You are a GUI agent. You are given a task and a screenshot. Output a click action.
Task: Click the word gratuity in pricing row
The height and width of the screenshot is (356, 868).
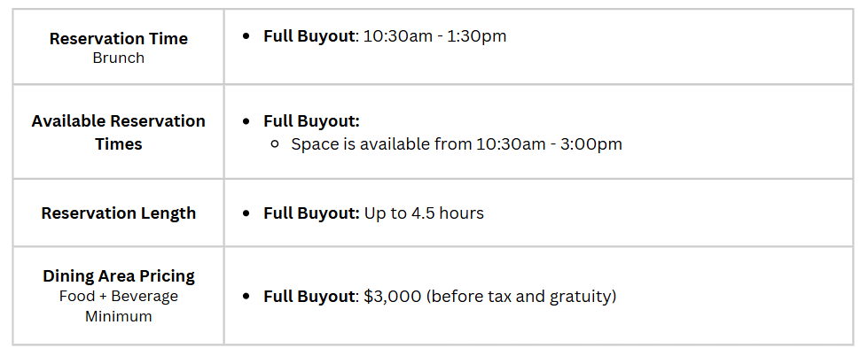click(583, 298)
